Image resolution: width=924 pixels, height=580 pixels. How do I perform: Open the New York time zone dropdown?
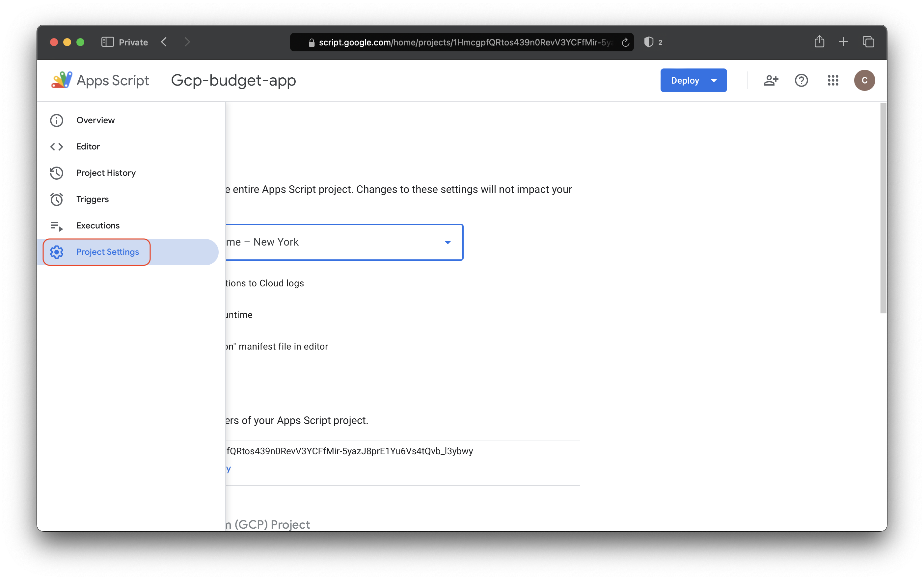point(448,242)
